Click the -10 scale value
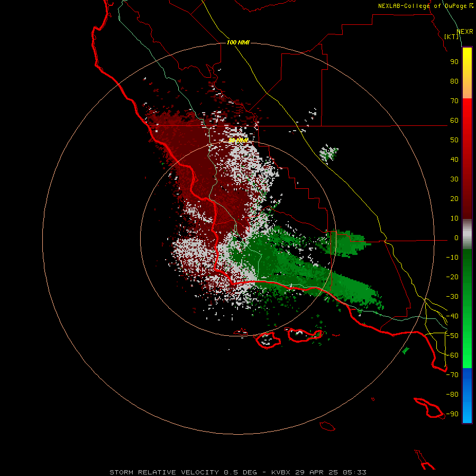Image resolution: width=476 pixels, height=476 pixels. tap(452, 258)
